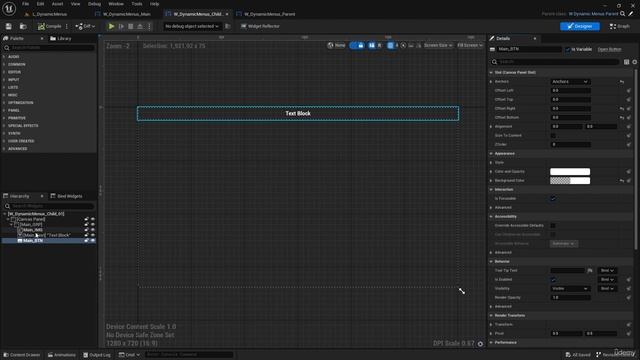Browse to asset in Content Browser icon
The image size is (640, 360).
tap(23, 27)
